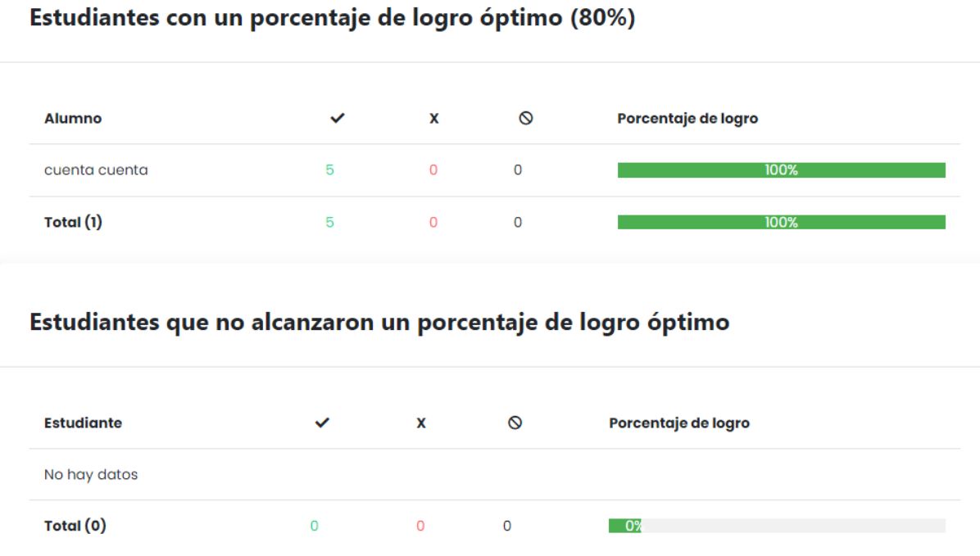The width and height of the screenshot is (980, 556).
Task: Click the green 0 in the Total (0) row
Action: [x=315, y=526]
